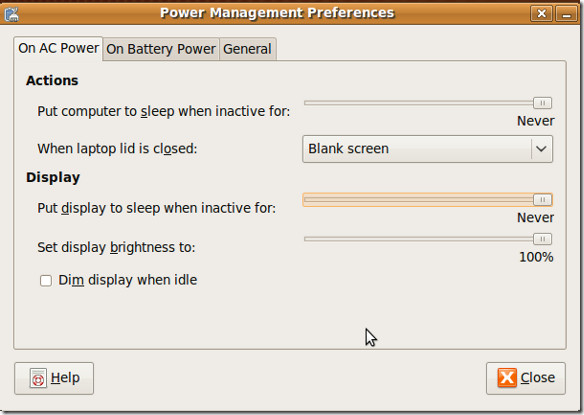
Task: Click the Power Management Preferences title bar
Action: click(277, 13)
